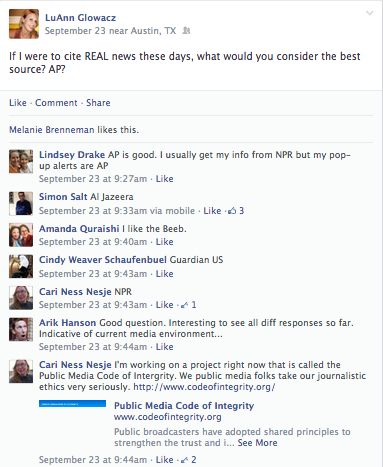Like Cindy Weaver Schaufenbuel's comment
The width and height of the screenshot is (383, 467).
click(164, 274)
